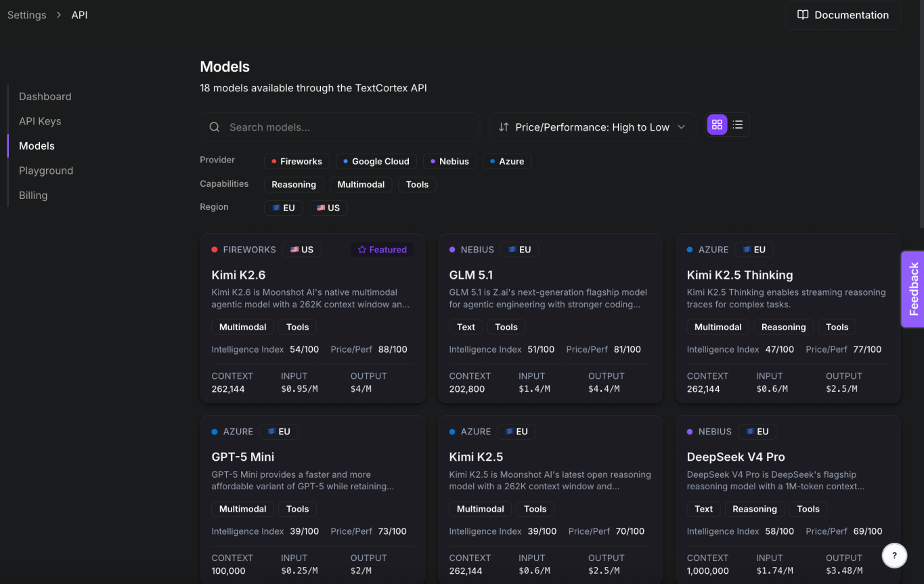Toggle the Nebius provider filter
The height and width of the screenshot is (584, 924).
(450, 161)
